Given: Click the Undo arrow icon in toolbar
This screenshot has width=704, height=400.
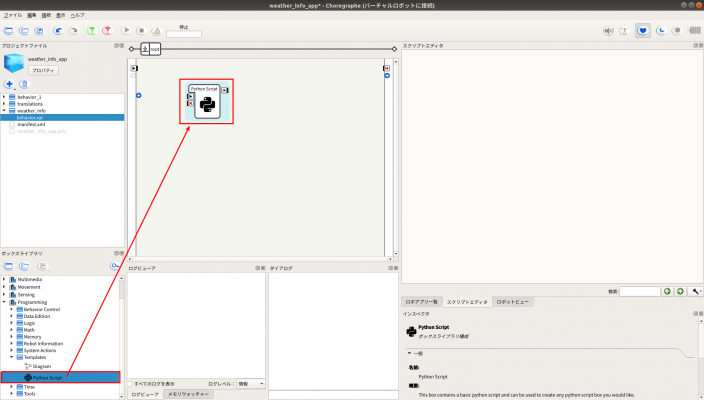Looking at the screenshot, I should pos(59,31).
